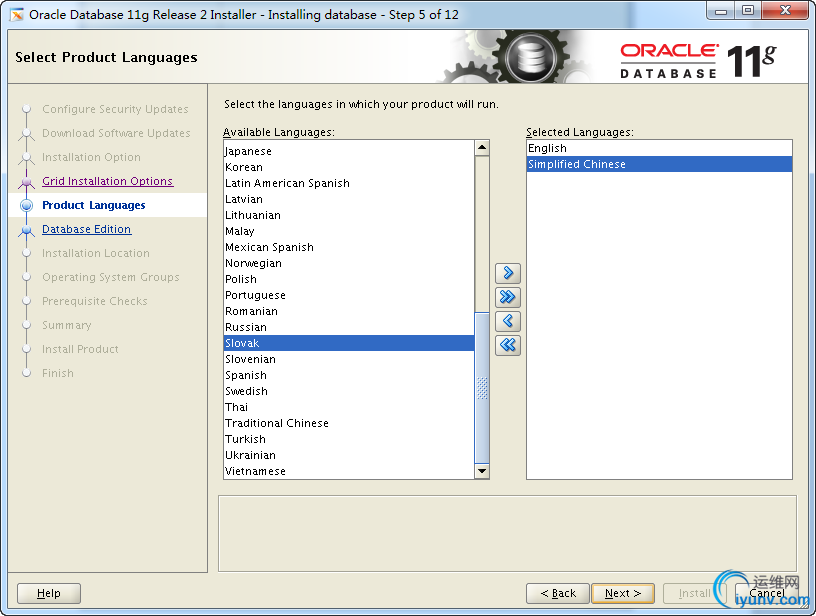Screen dimensions: 816x616
Task: Select Turkish in Available Languages
Action: click(349, 439)
